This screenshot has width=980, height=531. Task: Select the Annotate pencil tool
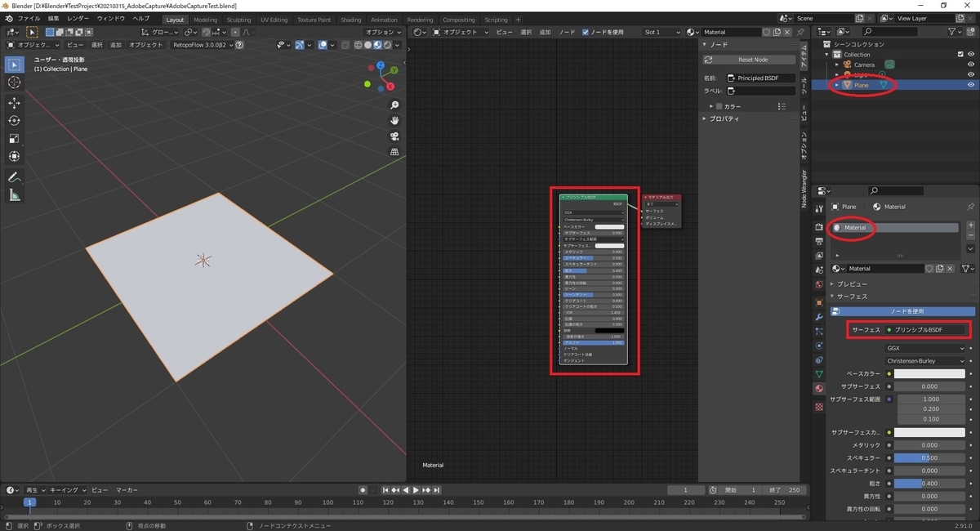(x=14, y=177)
